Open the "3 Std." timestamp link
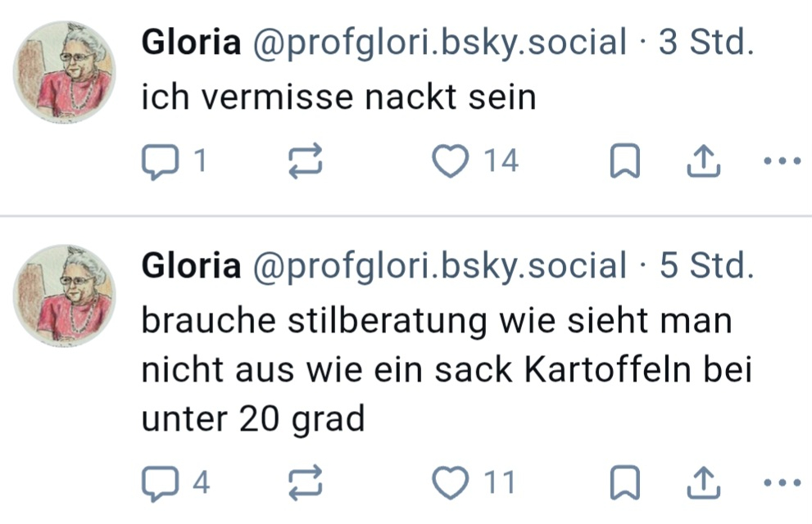Viewport: 812px width, 524px height. (x=705, y=43)
